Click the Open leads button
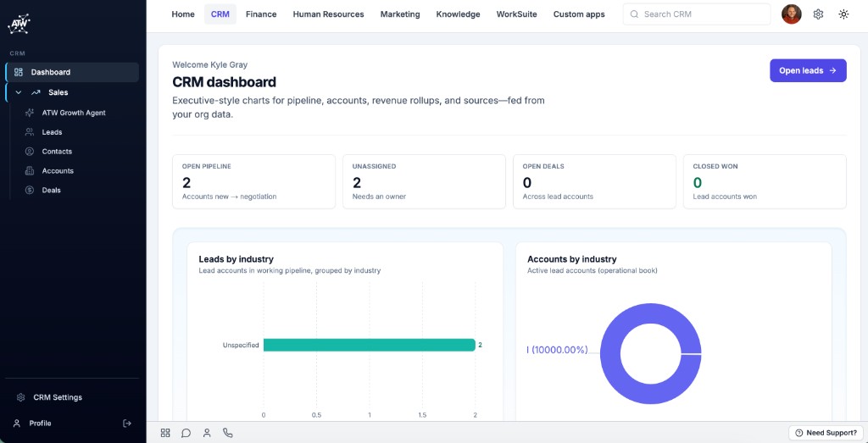The width and height of the screenshot is (868, 443). (x=808, y=71)
